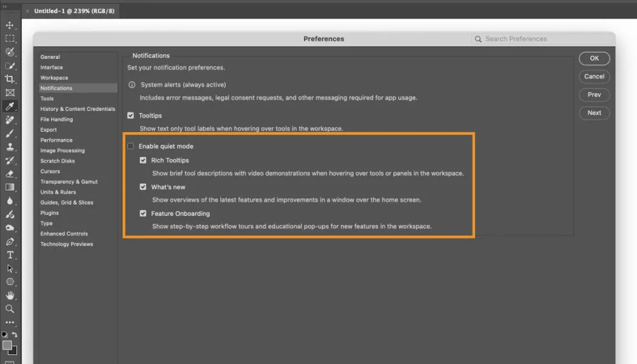Switch to the Interface preferences category
This screenshot has height=364, width=637.
coord(52,67)
